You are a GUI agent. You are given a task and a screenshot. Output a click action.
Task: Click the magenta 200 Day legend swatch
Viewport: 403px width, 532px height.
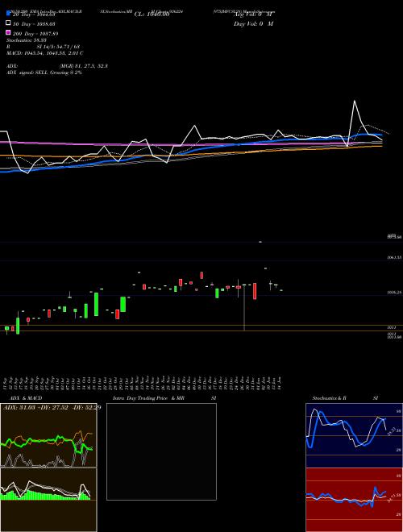point(8,32)
